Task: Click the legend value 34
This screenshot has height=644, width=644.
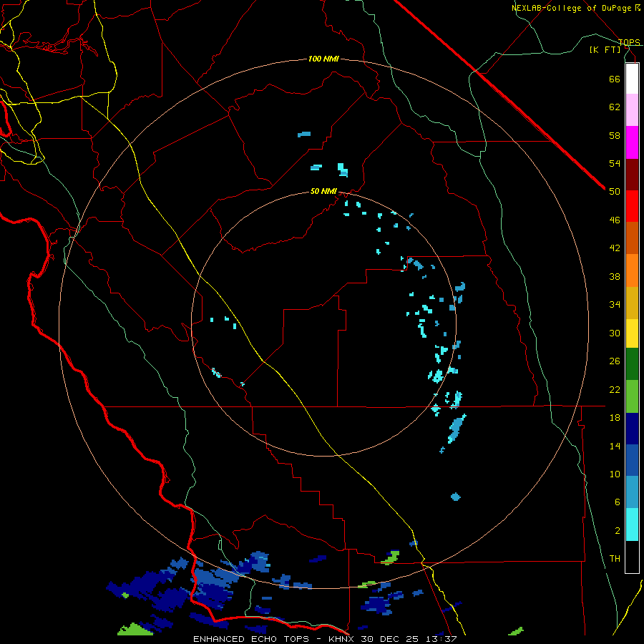Action: click(615, 305)
